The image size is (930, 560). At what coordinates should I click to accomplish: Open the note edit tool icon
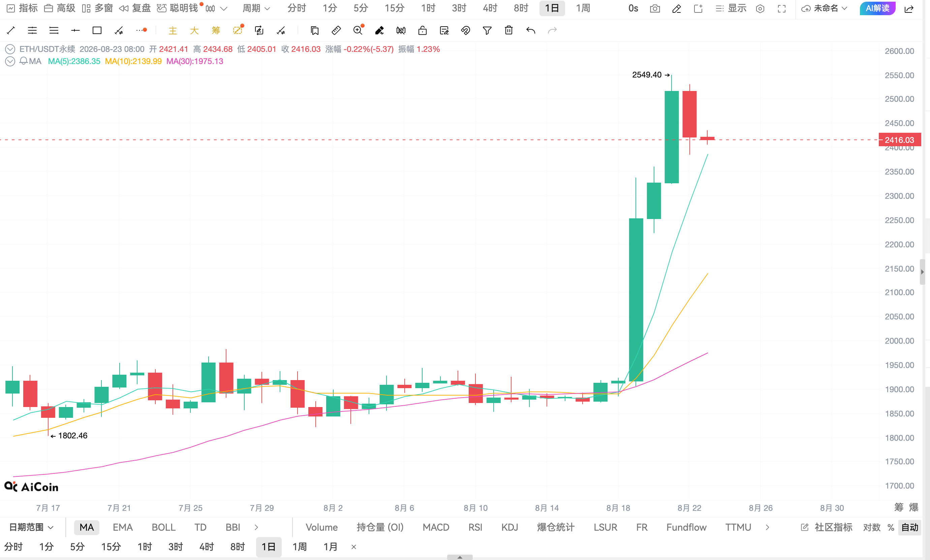(x=444, y=31)
